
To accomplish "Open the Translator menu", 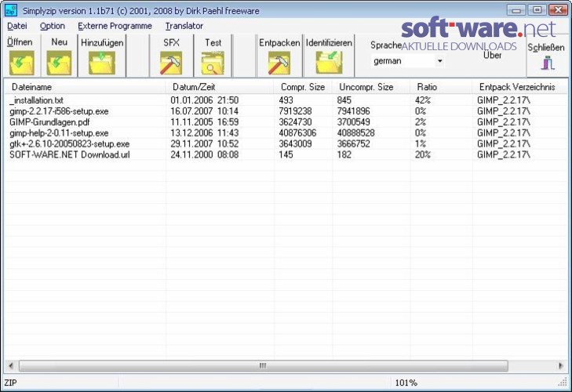I will click(x=184, y=26).
